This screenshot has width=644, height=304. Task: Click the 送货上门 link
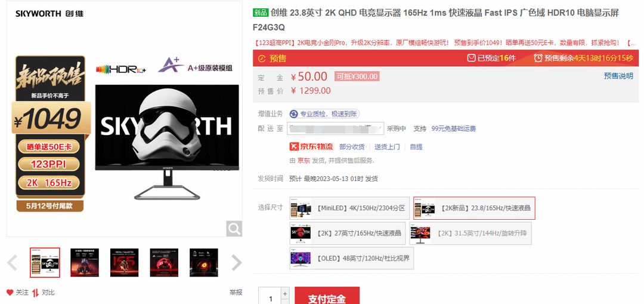pyautogui.click(x=387, y=147)
